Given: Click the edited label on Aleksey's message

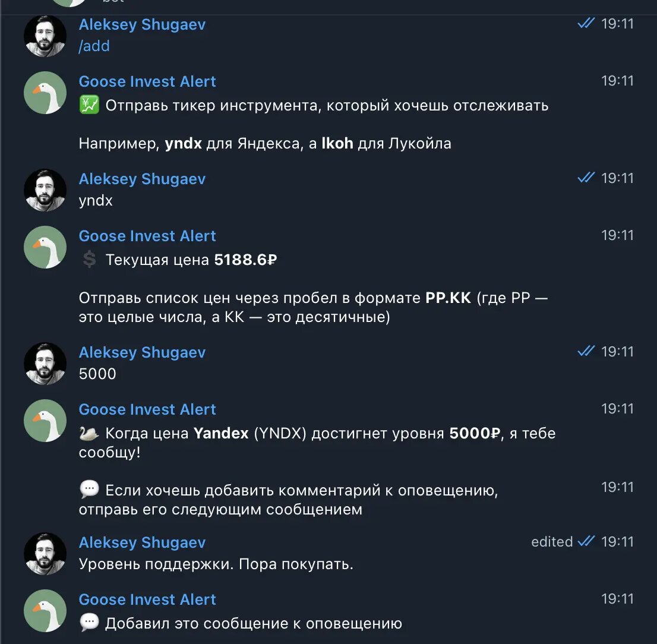Looking at the screenshot, I should [x=552, y=542].
